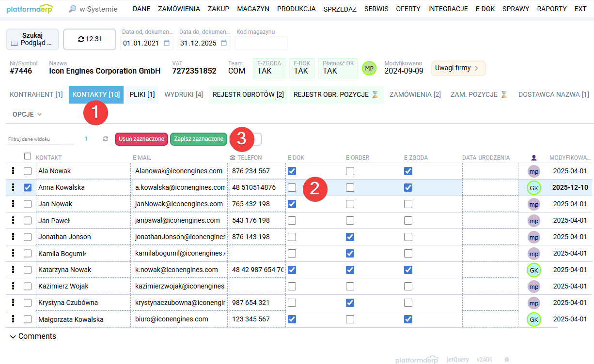The height and width of the screenshot is (364, 594).
Task: Open 'Uwagi firmy' via its chevron
Action: point(477,68)
